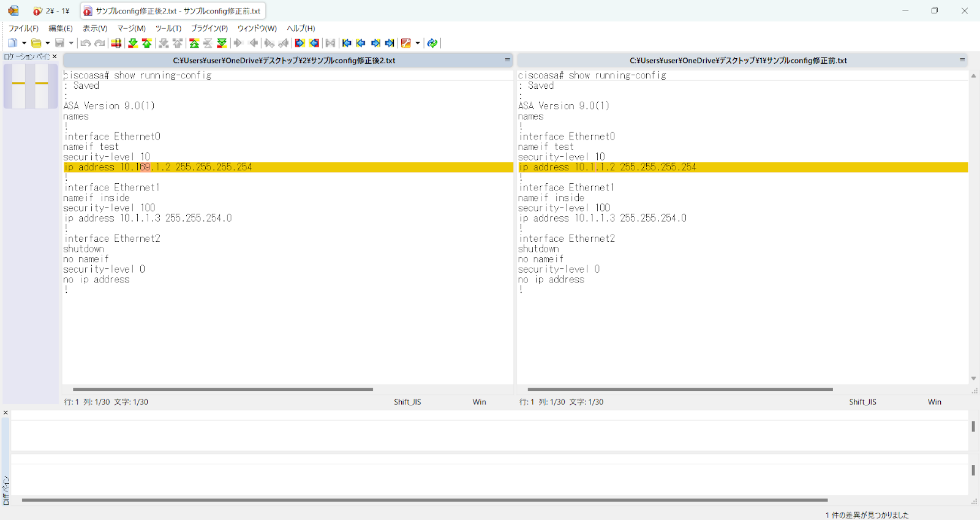980x520 pixels.
Task: Open the マージ(M) menu
Action: pos(132,28)
